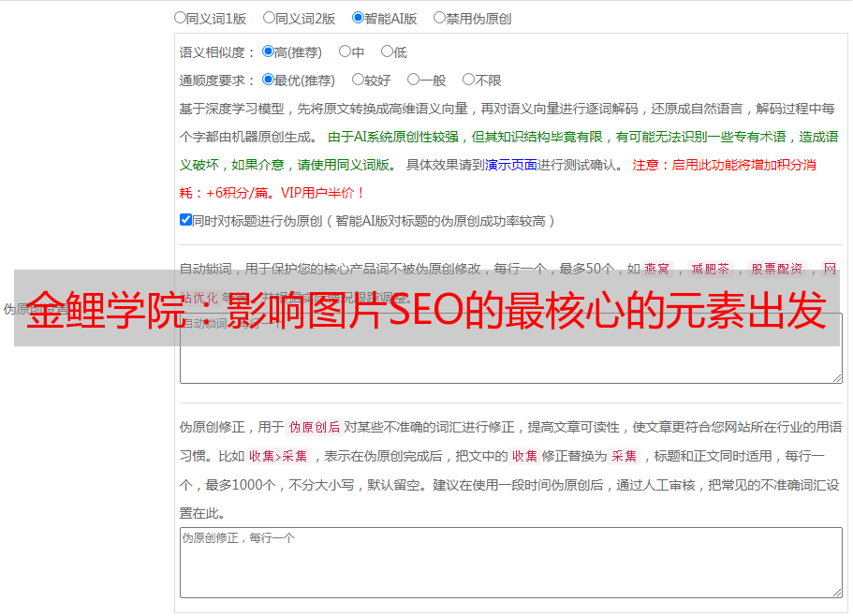Click the 收集>采集 example tag
This screenshot has height=616, width=853.
pyautogui.click(x=278, y=456)
